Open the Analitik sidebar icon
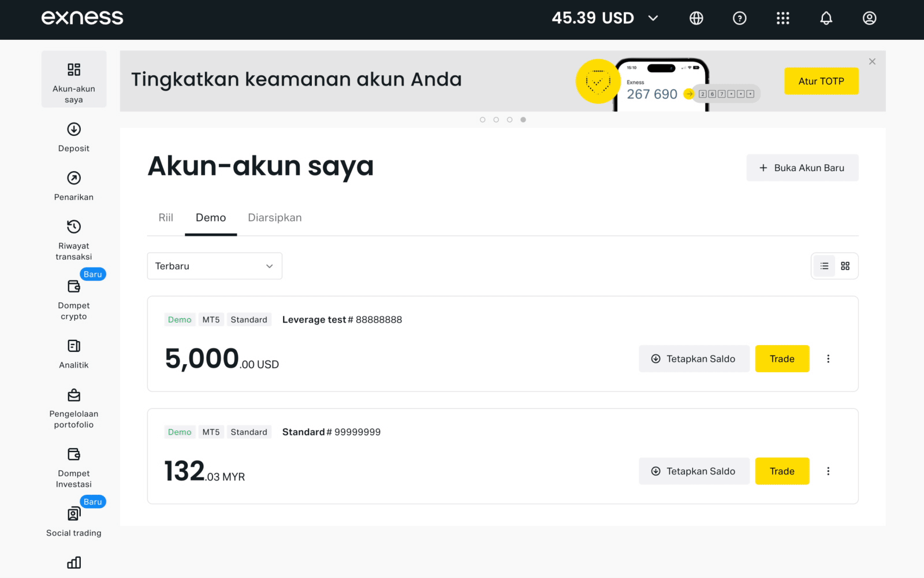The height and width of the screenshot is (578, 924). [74, 346]
